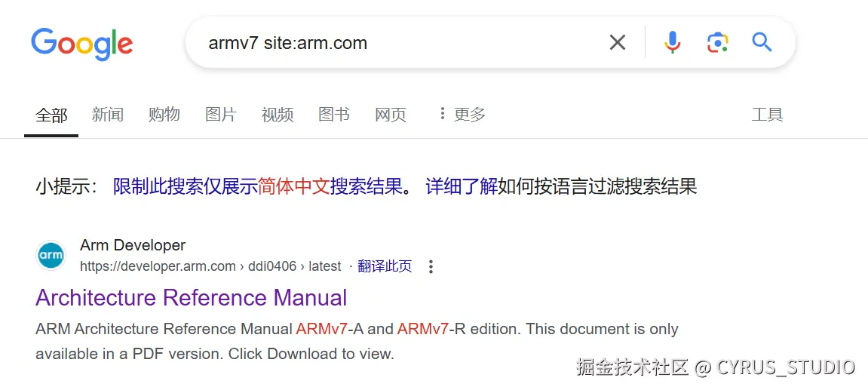Switch to the 图片 tab

221,115
